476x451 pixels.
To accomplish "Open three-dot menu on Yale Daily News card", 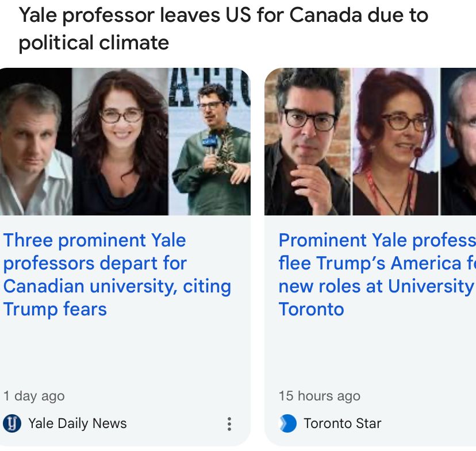I will click(229, 424).
